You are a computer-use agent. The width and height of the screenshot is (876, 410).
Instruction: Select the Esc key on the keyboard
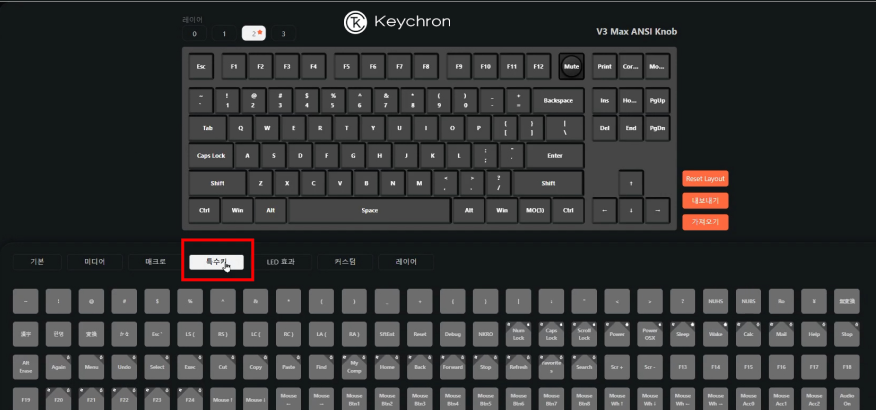201,66
